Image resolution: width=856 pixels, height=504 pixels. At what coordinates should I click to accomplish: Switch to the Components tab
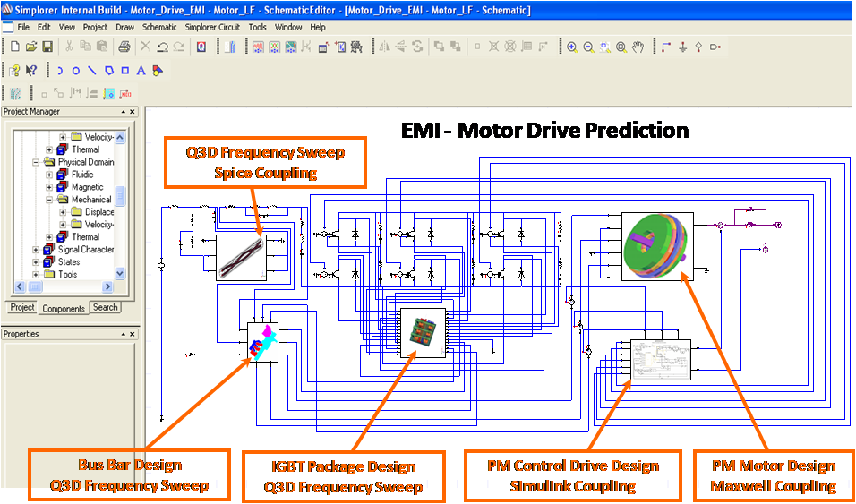(x=64, y=309)
